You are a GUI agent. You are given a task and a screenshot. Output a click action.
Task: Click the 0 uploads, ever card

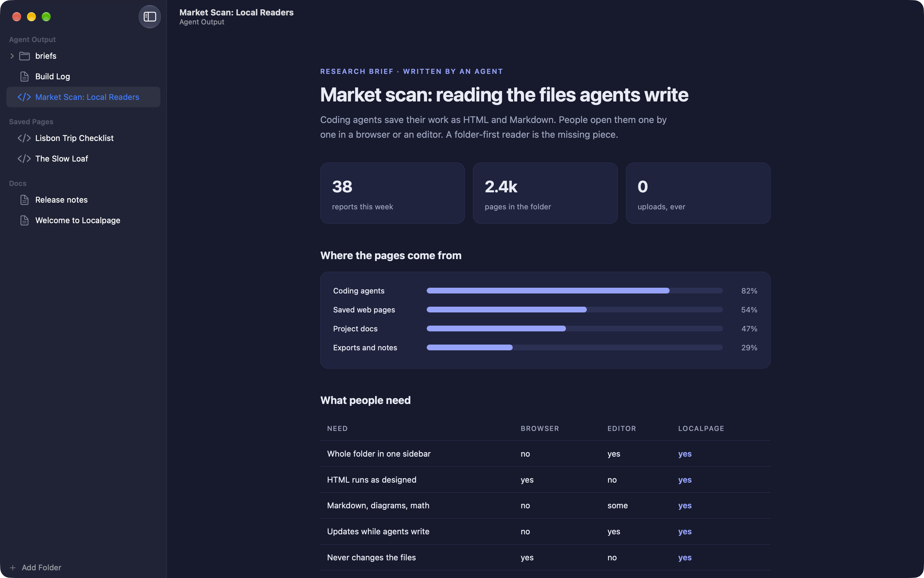pos(698,193)
